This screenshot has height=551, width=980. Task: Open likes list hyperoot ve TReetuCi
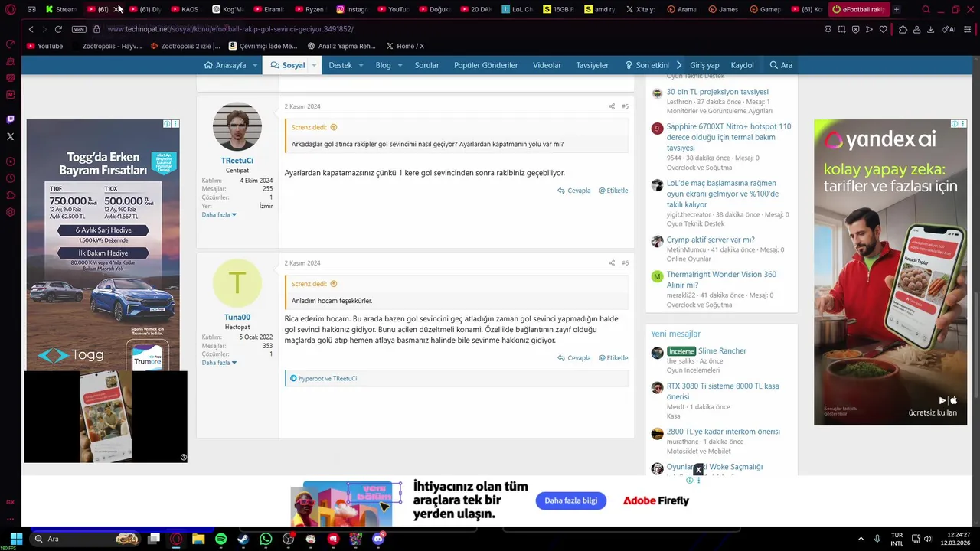[x=328, y=379]
